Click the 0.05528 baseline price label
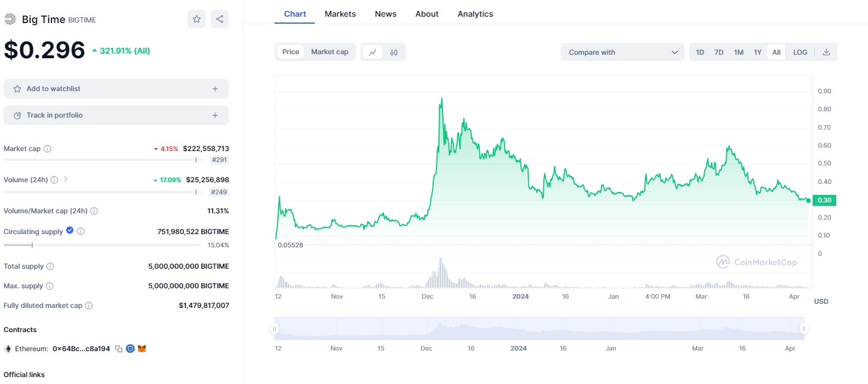868x384 pixels. [x=290, y=245]
